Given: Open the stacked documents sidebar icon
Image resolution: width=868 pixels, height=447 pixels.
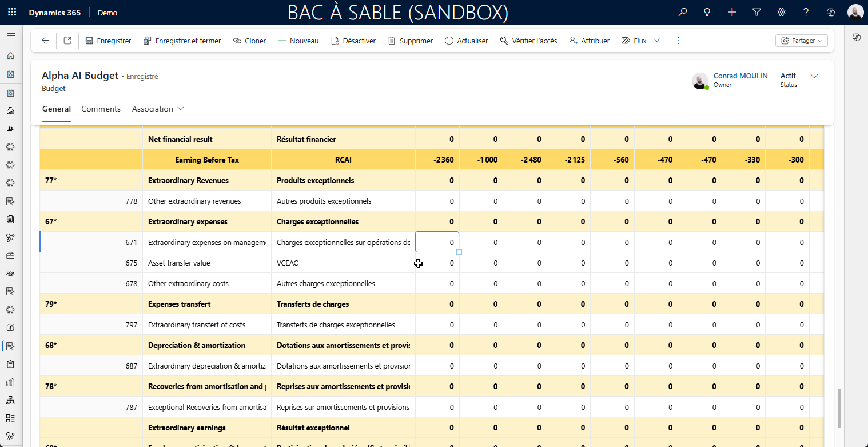Looking at the screenshot, I should 10,219.
